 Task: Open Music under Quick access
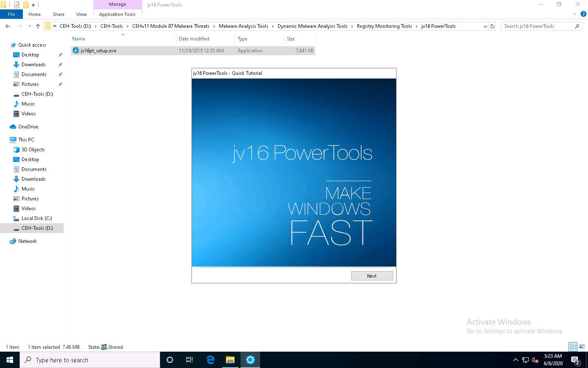28,104
